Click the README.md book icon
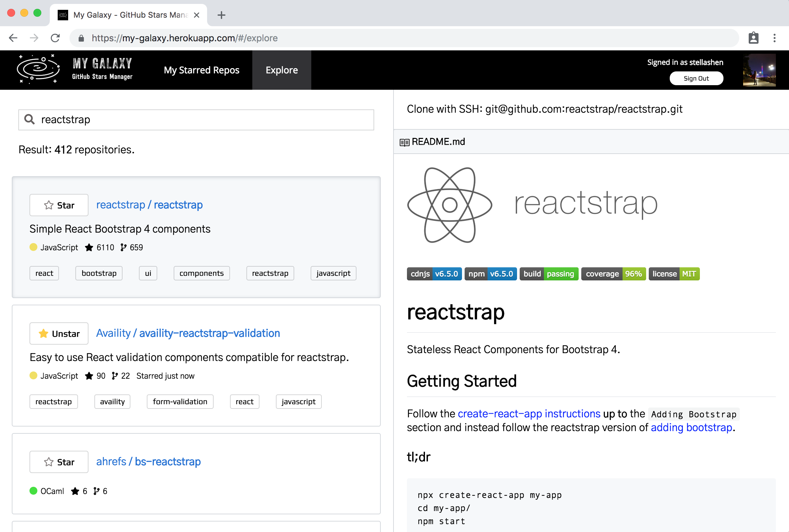Screen dimensions: 789x532 (405, 142)
